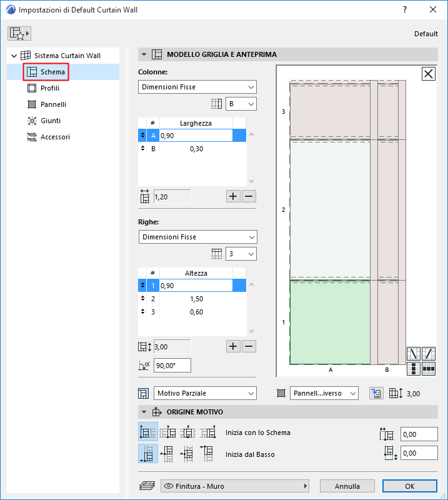Click the column A width field 0,90

tap(196, 136)
